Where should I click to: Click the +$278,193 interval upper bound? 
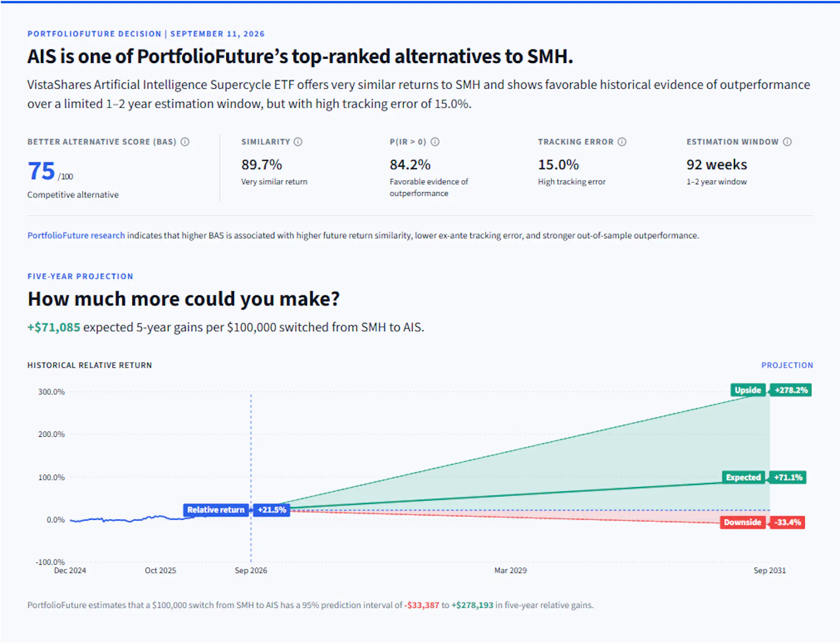472,605
